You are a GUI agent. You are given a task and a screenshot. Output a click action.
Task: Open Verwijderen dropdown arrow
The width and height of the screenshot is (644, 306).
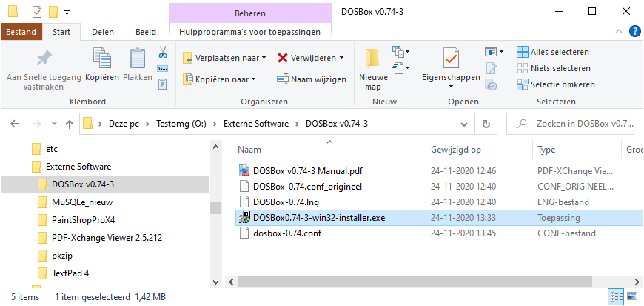pyautogui.click(x=341, y=58)
